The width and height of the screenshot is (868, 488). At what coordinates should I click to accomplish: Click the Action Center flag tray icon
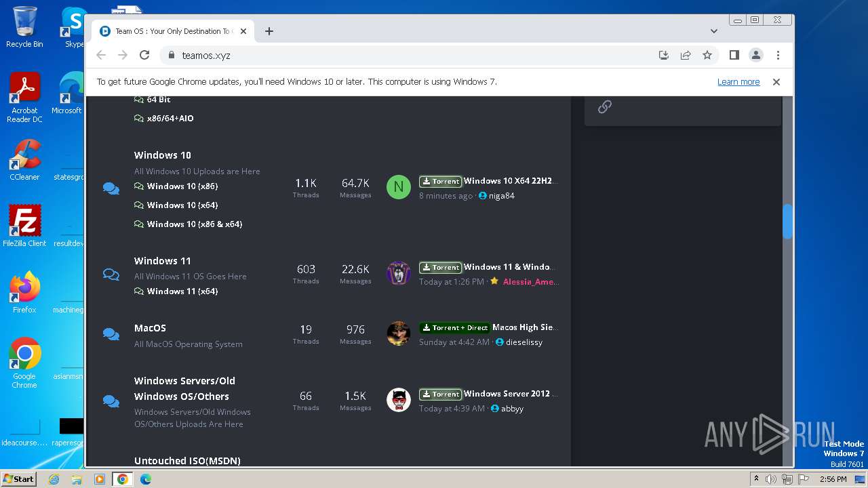click(804, 479)
